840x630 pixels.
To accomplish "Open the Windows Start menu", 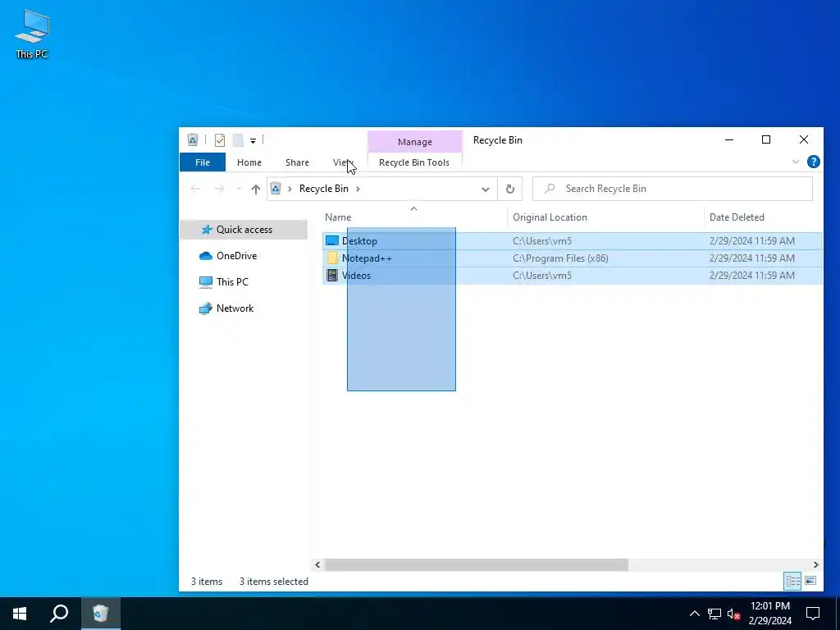I will (20, 614).
